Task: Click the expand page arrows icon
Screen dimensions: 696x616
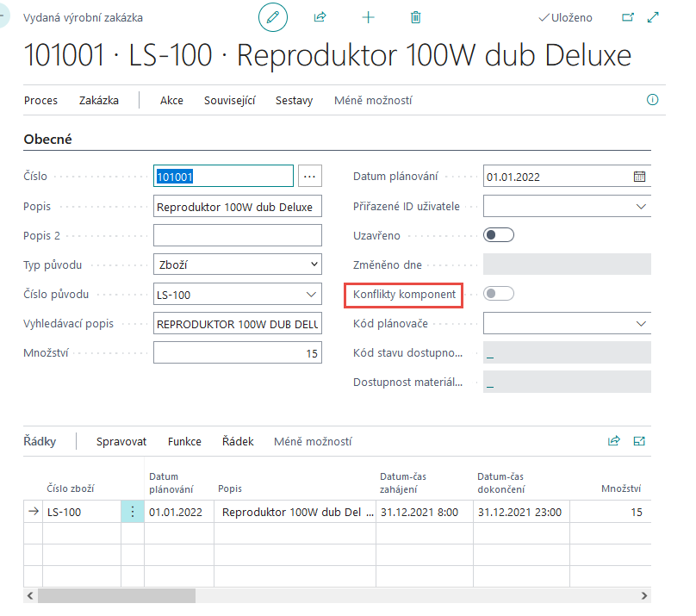Action: pos(653,17)
